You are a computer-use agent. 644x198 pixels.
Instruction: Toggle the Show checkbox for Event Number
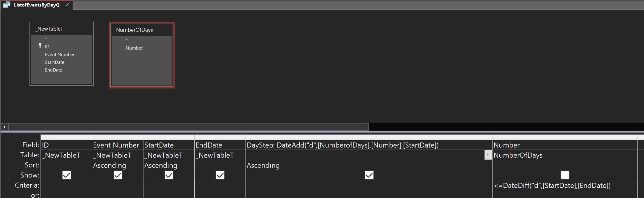click(118, 175)
